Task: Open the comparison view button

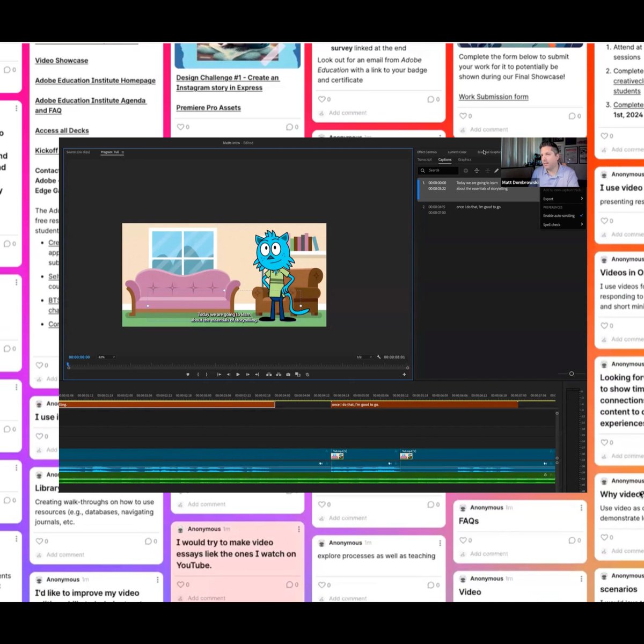Action: 298,375
